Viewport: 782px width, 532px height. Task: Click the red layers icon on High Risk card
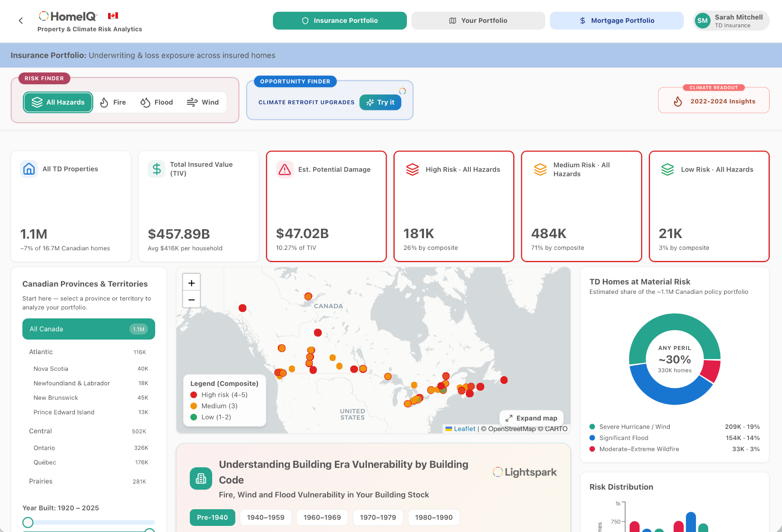[413, 169]
